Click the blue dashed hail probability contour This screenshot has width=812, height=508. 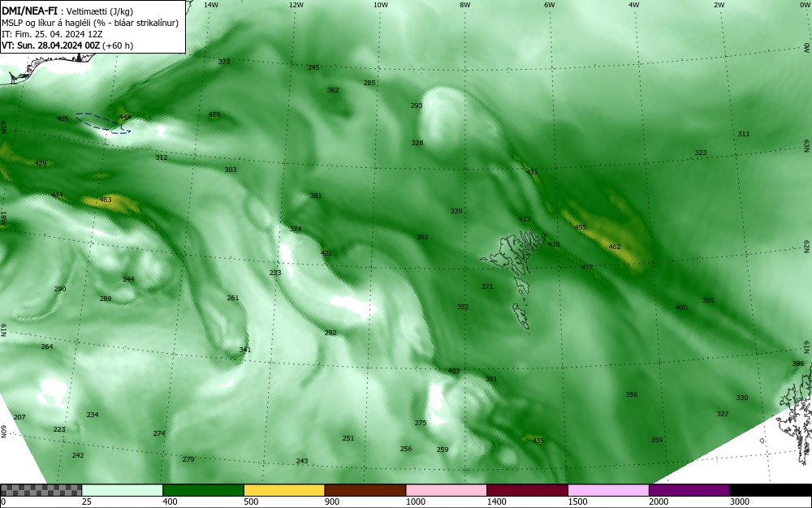pos(102,123)
